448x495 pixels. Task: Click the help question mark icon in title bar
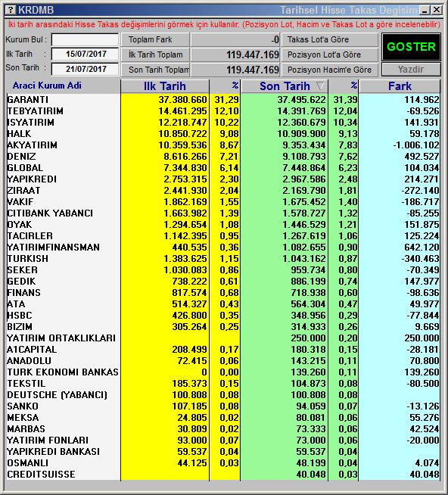coord(11,10)
